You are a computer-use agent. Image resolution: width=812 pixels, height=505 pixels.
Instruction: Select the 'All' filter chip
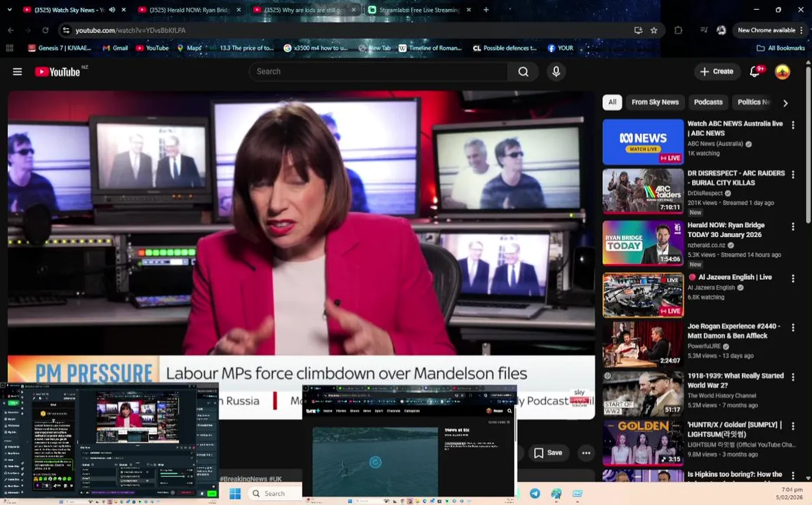[612, 102]
